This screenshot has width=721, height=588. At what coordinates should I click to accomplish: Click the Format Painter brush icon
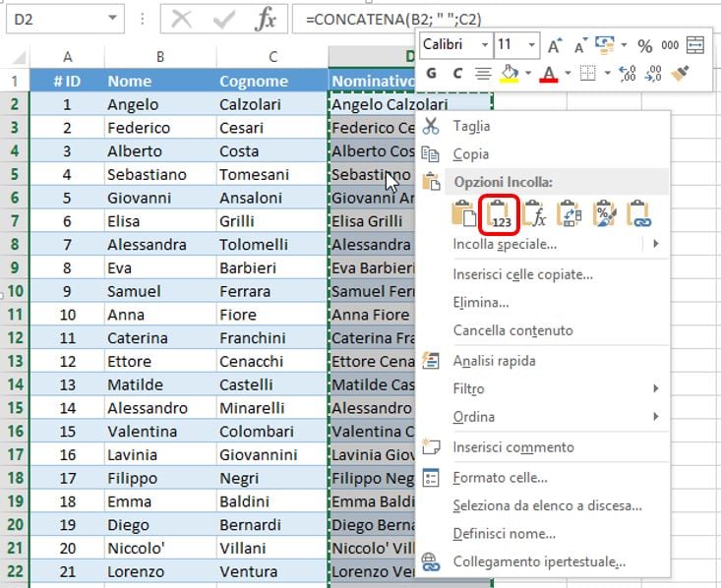pyautogui.click(x=681, y=73)
